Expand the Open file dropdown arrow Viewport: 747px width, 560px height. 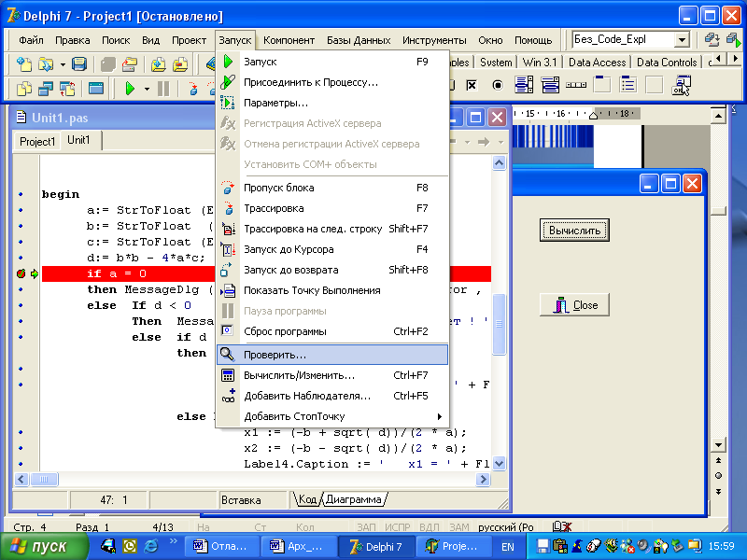63,63
